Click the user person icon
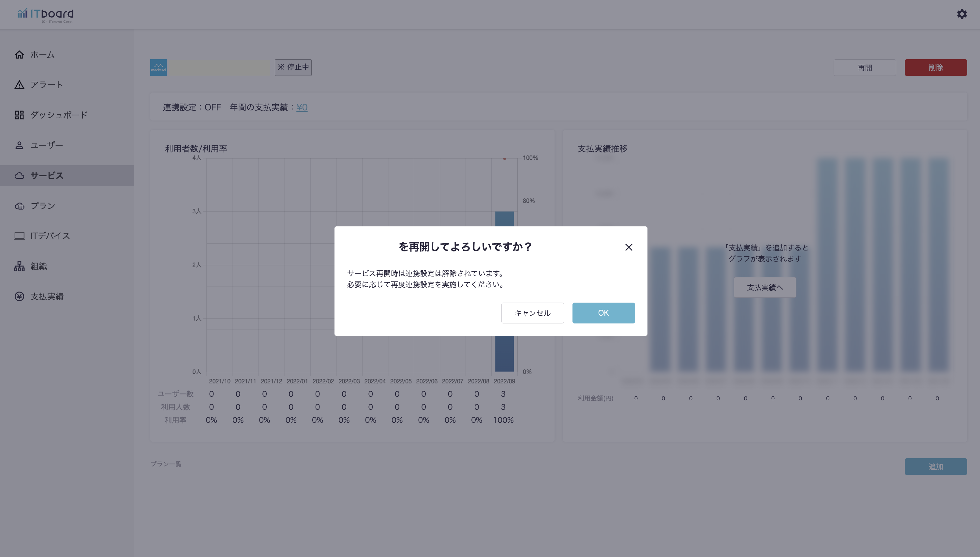 point(19,145)
